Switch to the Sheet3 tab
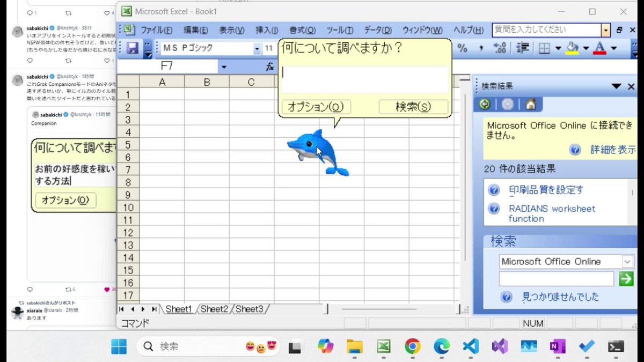The width and height of the screenshot is (644, 362). click(x=250, y=309)
